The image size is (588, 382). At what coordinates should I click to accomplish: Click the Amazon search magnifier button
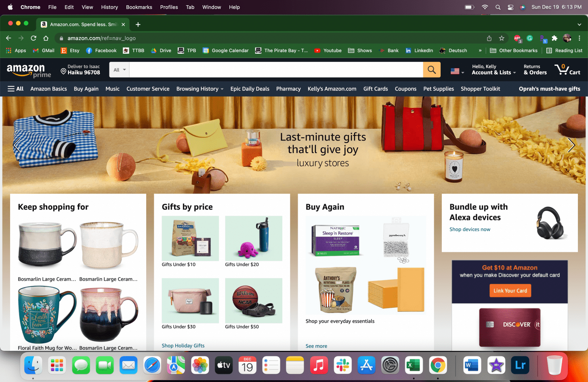[432, 70]
